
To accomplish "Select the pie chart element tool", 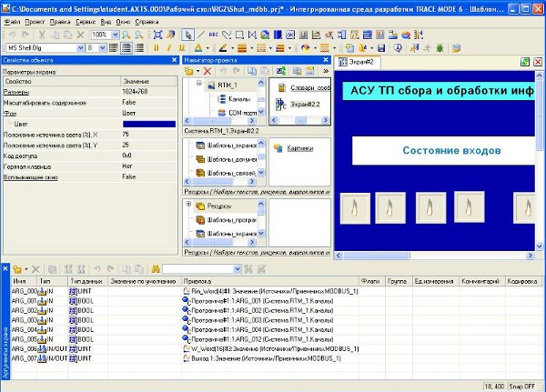I will (406, 35).
